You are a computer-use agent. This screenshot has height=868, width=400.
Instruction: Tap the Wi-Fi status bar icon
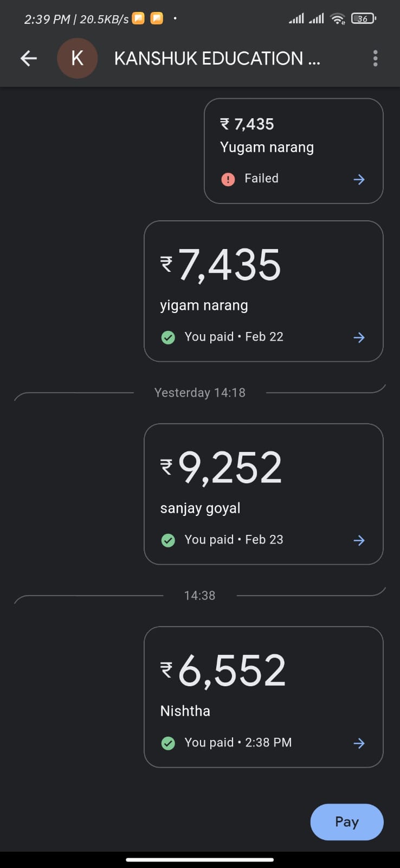(338, 19)
